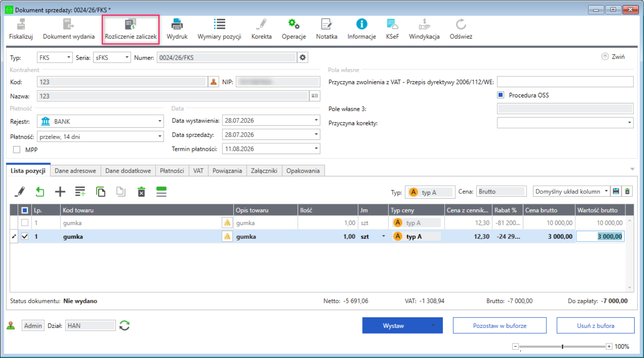The image size is (644, 358).
Task: Add a new position with plus icon
Action: (x=60, y=192)
